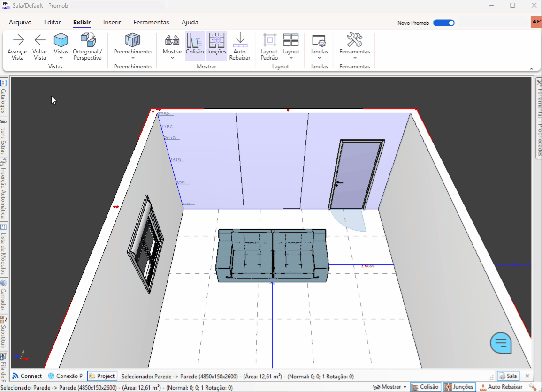
Task: Open the Camadas sidebar panel
Action: coord(4,296)
